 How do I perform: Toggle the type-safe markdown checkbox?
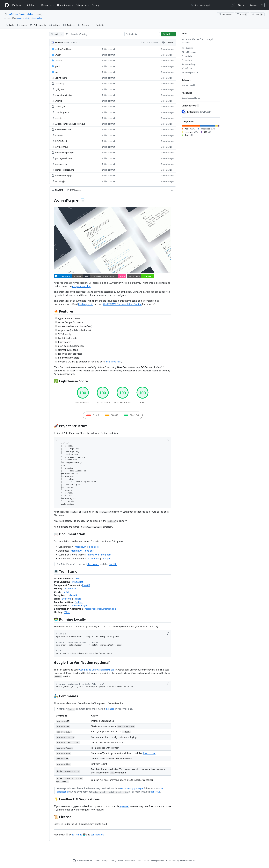pos(56,318)
